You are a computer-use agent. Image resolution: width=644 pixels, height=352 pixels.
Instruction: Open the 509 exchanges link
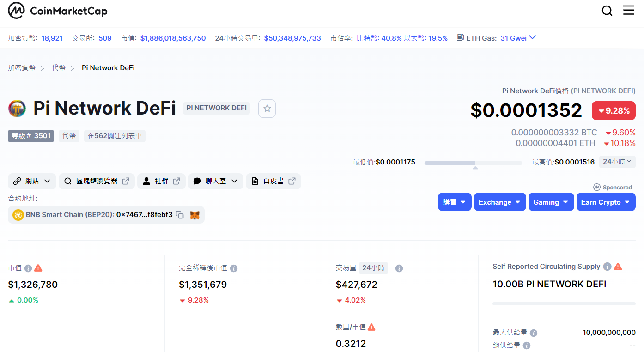[105, 38]
